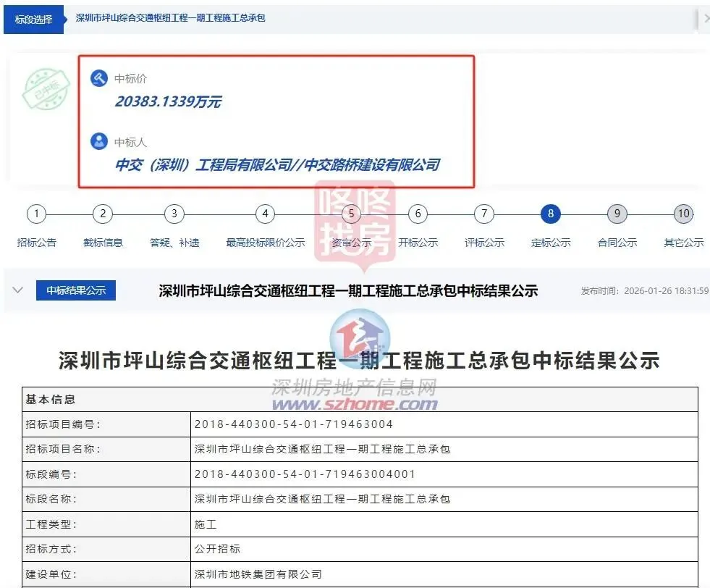The height and width of the screenshot is (588, 710).
Task: Select step 1 circle 招标公告
Action: pos(37,214)
